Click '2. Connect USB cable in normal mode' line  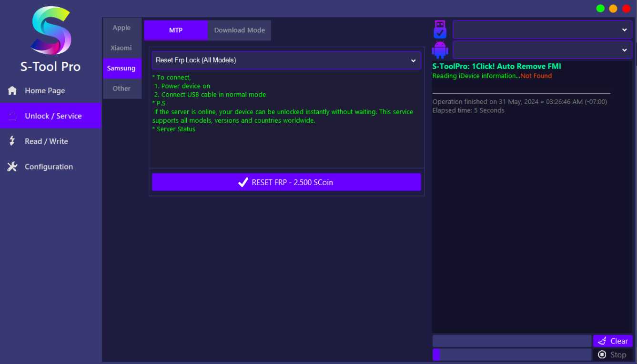(x=210, y=95)
